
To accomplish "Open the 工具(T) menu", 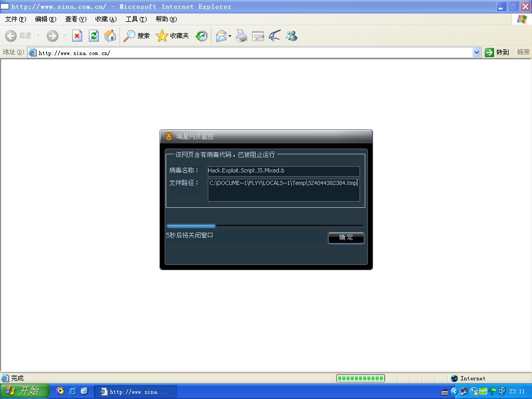I will click(x=136, y=19).
